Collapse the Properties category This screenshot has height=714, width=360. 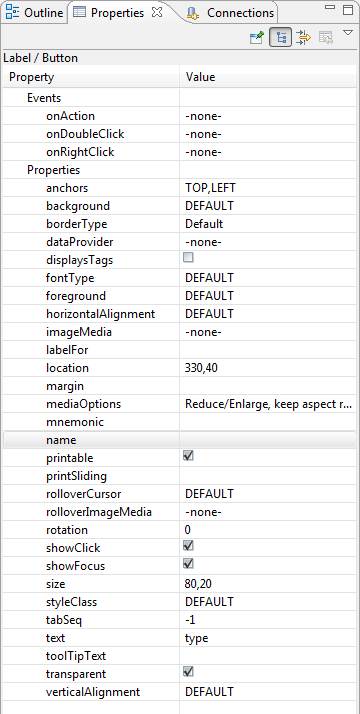click(x=54, y=170)
